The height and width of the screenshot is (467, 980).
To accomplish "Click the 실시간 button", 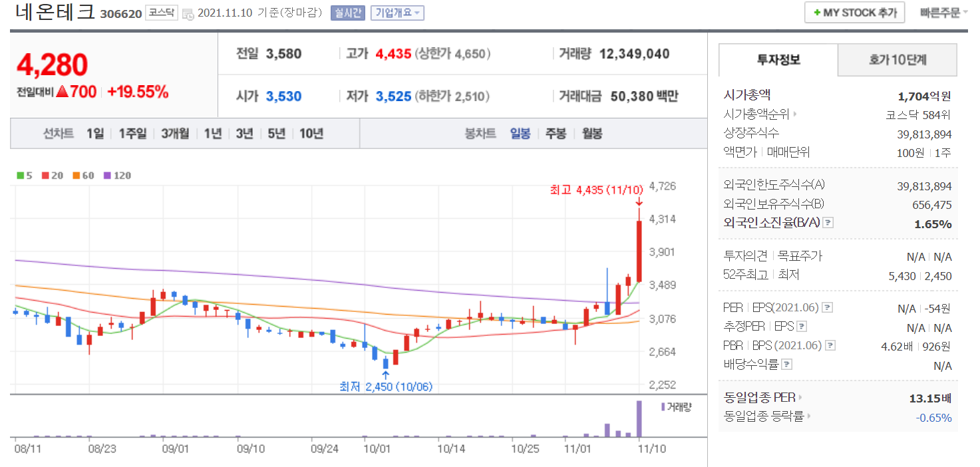I will (348, 13).
